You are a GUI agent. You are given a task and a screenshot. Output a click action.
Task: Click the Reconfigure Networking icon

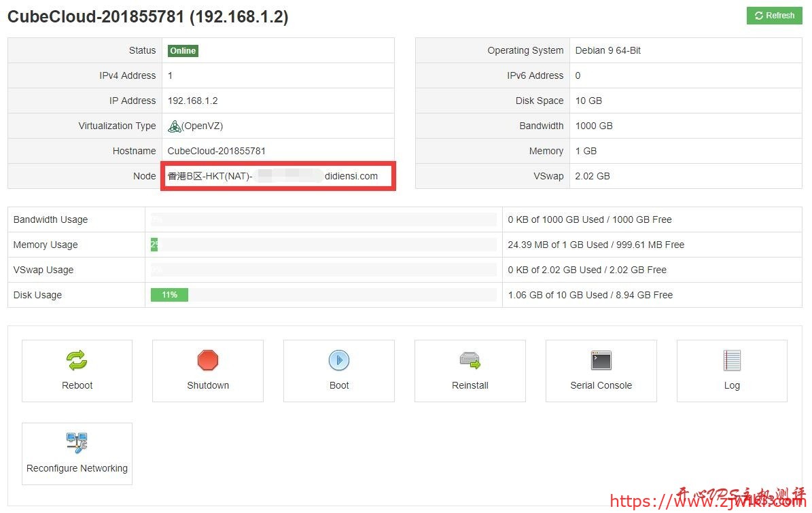pos(77,443)
